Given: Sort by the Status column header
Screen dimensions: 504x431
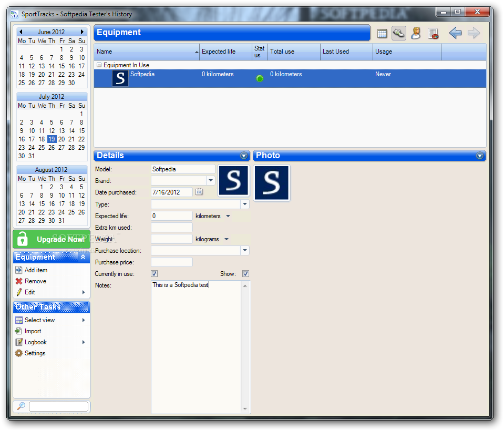Looking at the screenshot, I should [x=260, y=52].
